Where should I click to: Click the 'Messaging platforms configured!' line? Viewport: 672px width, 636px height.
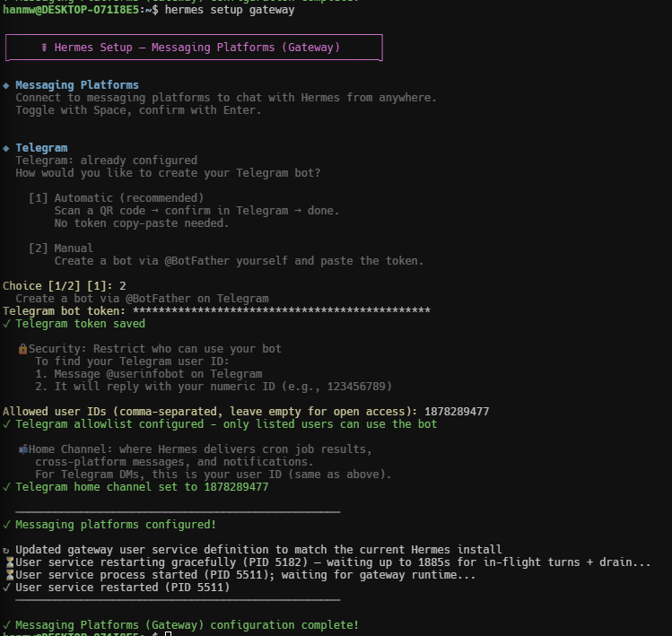(109, 525)
